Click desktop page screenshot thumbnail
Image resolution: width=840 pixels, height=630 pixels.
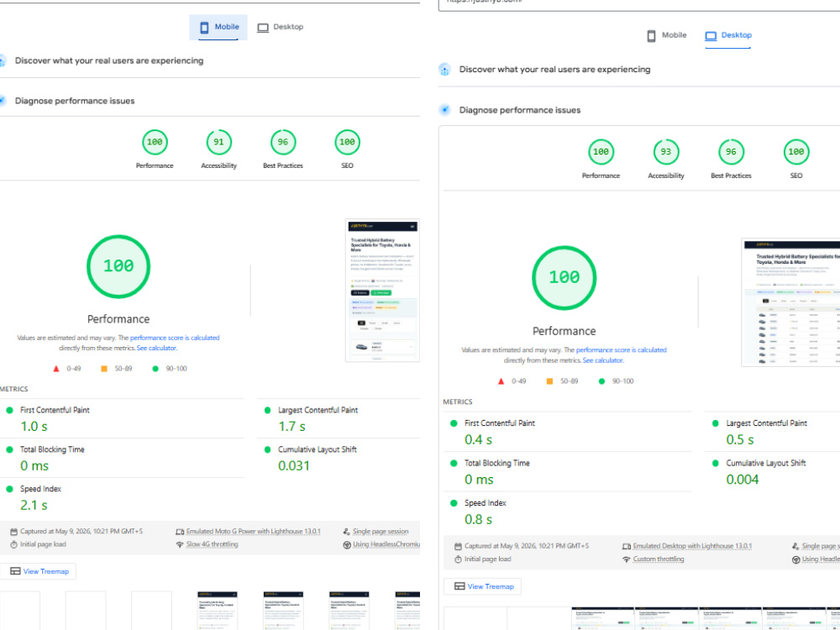click(x=790, y=302)
